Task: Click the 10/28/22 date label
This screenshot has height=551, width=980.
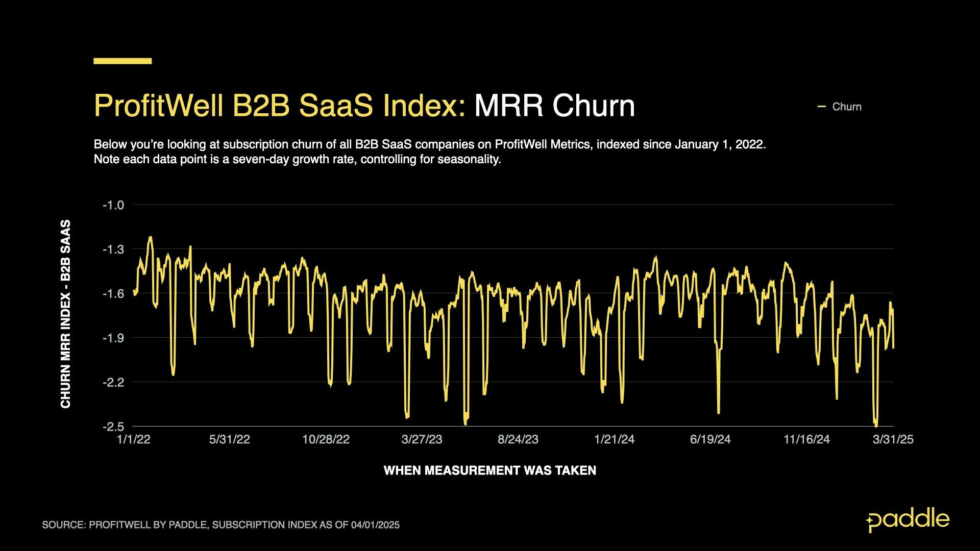Action: point(326,439)
